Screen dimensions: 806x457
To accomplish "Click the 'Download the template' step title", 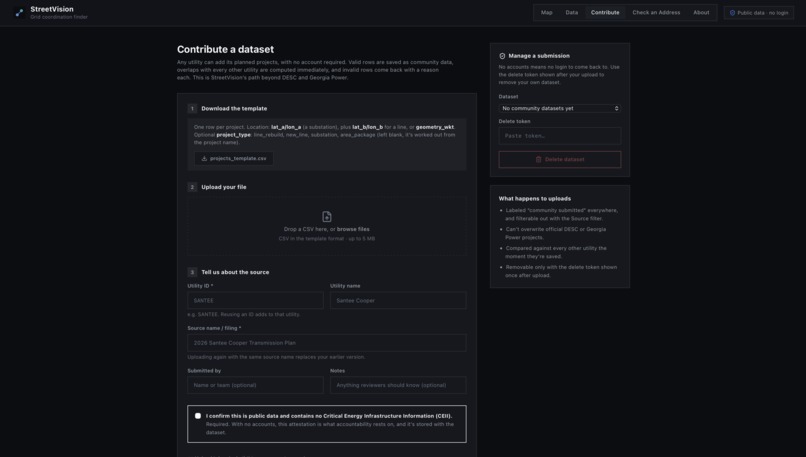I will click(x=234, y=108).
